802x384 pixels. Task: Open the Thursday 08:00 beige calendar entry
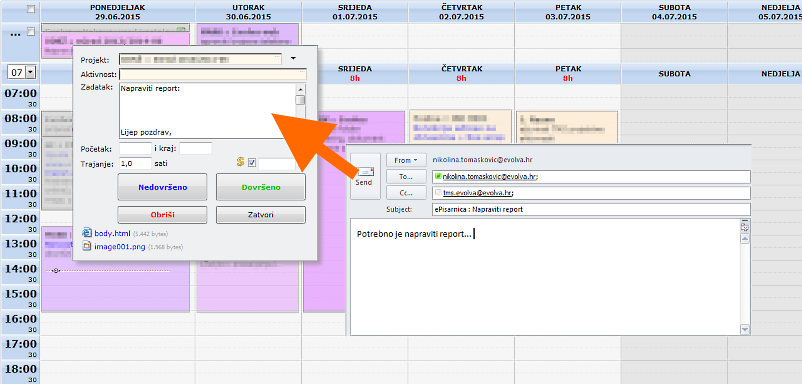(460, 126)
